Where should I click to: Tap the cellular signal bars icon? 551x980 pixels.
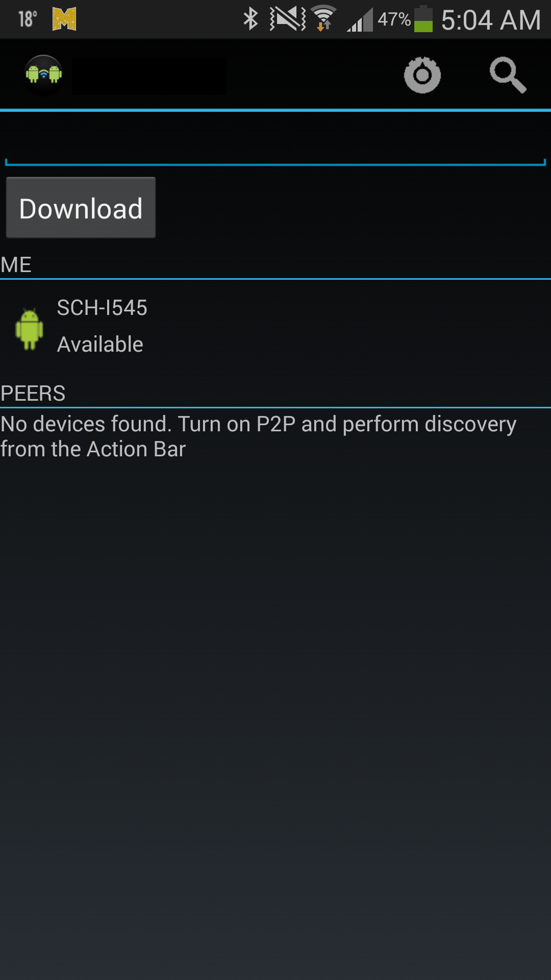pos(360,20)
